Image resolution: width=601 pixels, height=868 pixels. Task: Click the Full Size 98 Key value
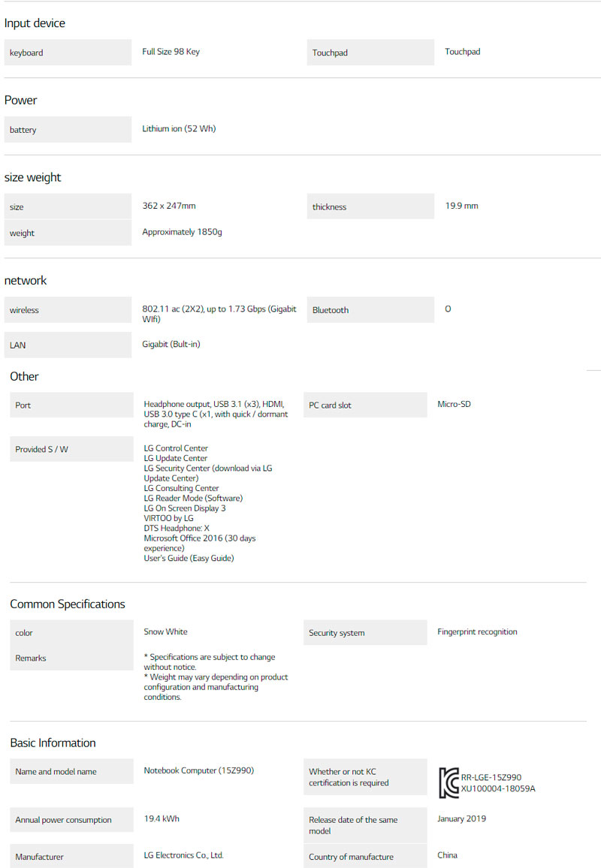click(171, 52)
